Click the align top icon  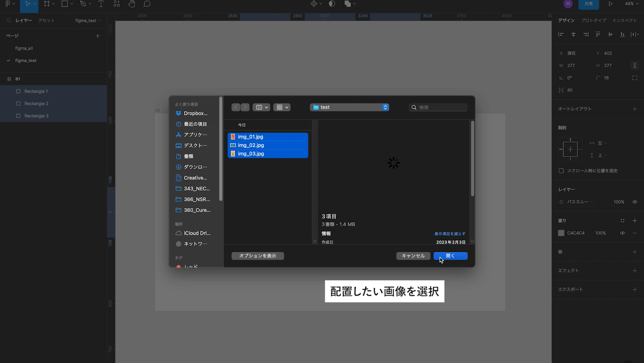[598, 35]
